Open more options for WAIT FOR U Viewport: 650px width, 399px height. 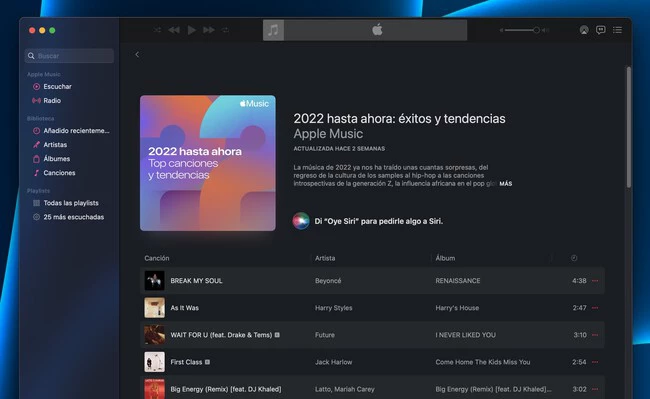coord(595,335)
